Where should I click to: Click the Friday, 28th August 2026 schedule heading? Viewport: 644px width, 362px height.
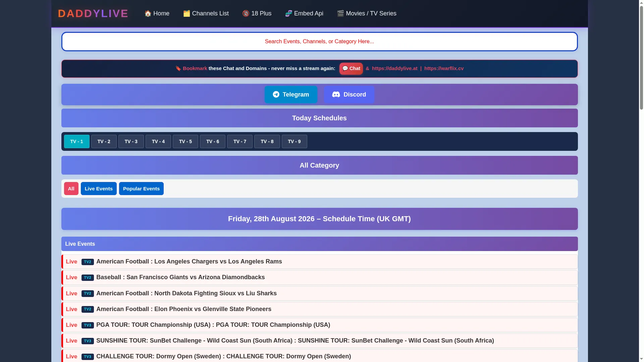point(319,219)
